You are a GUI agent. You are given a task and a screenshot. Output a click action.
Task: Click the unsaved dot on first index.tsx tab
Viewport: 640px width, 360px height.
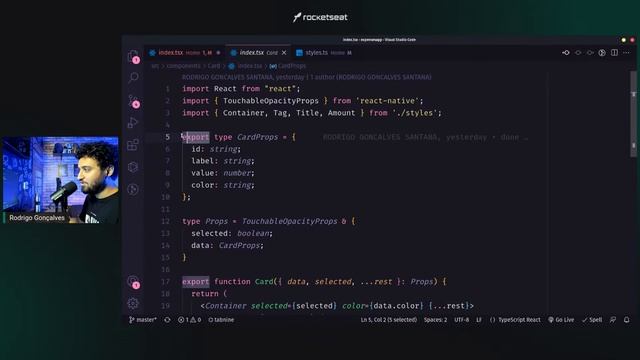(218, 53)
